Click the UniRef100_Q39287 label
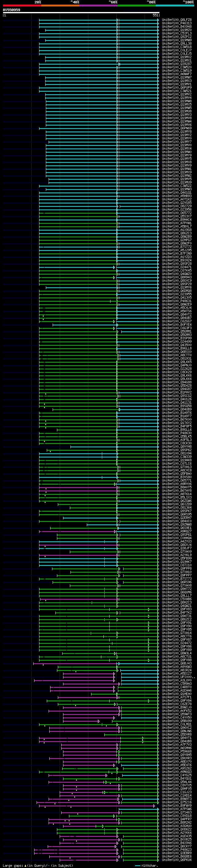This screenshot has height=868, width=197. coord(177,64)
